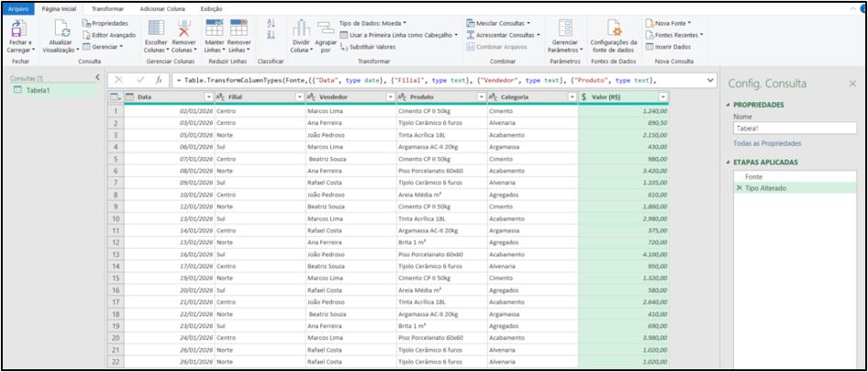Cancel formula with X icon
Screen dimensions: 868x372
click(118, 81)
